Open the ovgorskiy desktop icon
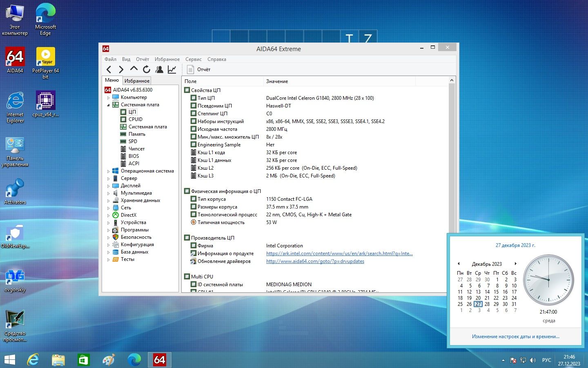The image size is (588, 368). [15, 280]
